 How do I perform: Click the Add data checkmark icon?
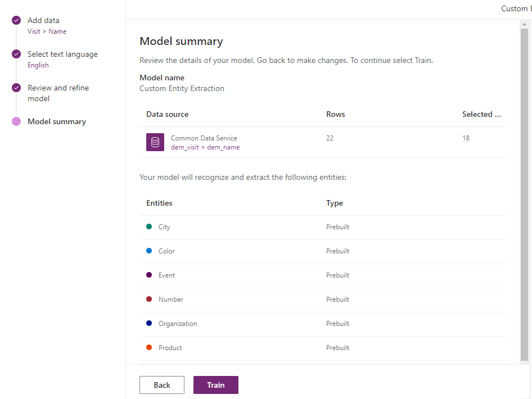point(16,20)
